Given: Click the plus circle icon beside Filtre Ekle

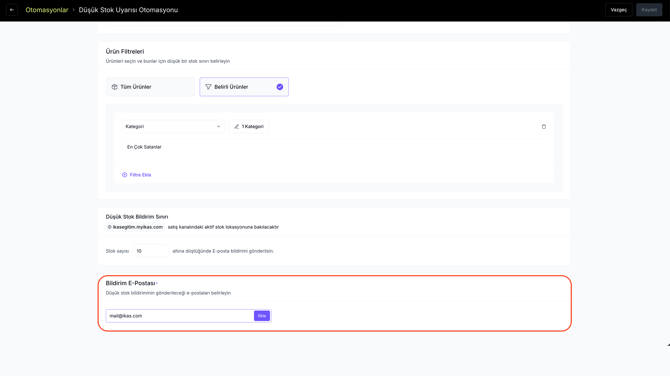Looking at the screenshot, I should (124, 175).
